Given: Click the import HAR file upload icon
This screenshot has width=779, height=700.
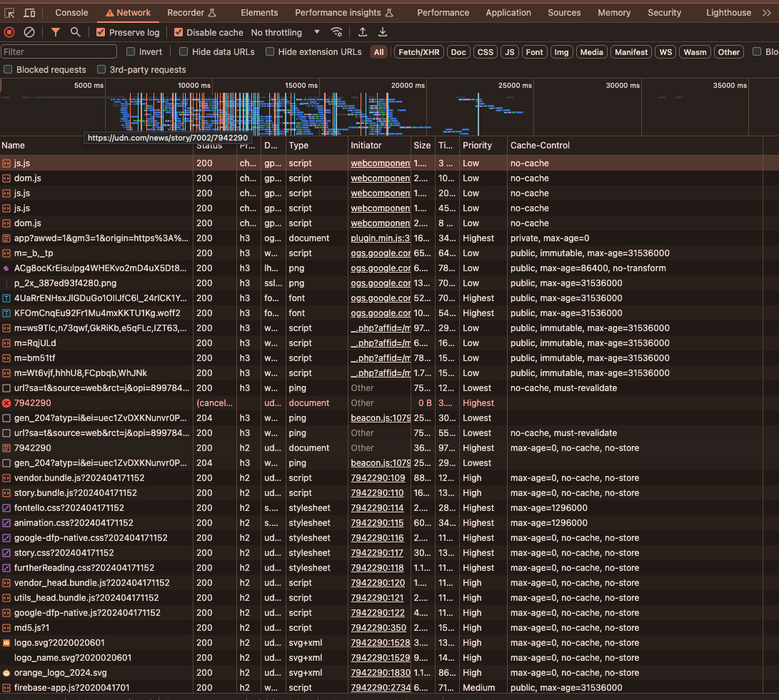Looking at the screenshot, I should [x=363, y=32].
